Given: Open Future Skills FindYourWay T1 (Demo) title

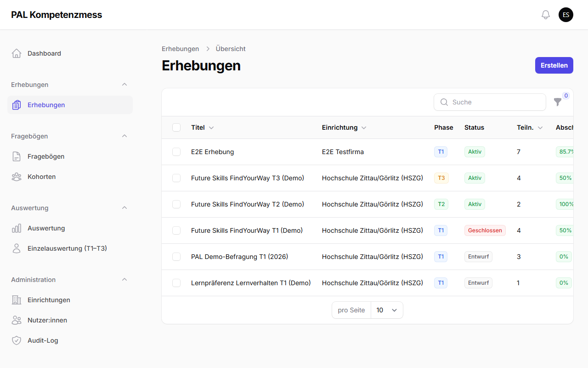Looking at the screenshot, I should [247, 230].
